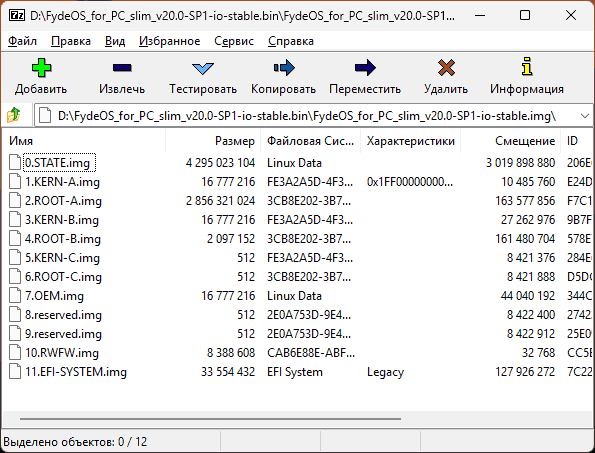Open the address bar path dropdown
The image size is (595, 453).
pyautogui.click(x=585, y=115)
